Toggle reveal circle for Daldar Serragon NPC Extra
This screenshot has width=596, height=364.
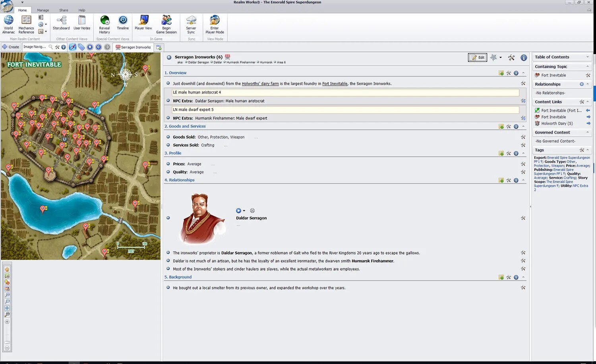(168, 101)
